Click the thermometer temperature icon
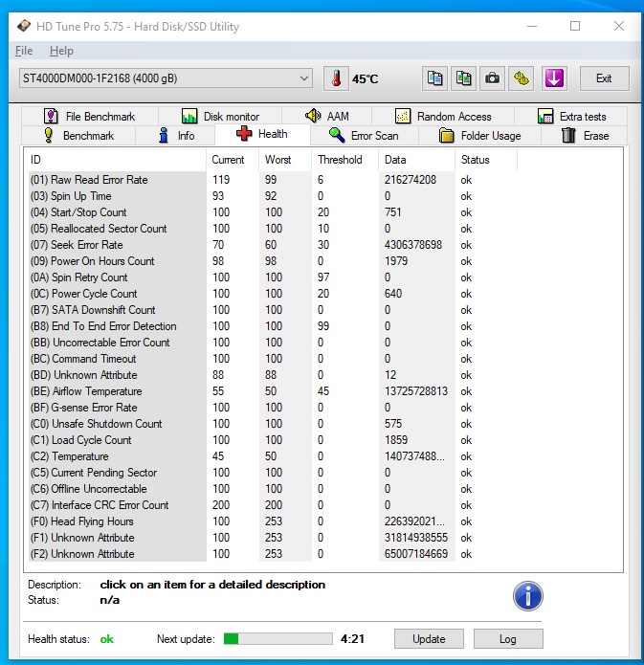Image resolution: width=644 pixels, height=665 pixels. 337,78
